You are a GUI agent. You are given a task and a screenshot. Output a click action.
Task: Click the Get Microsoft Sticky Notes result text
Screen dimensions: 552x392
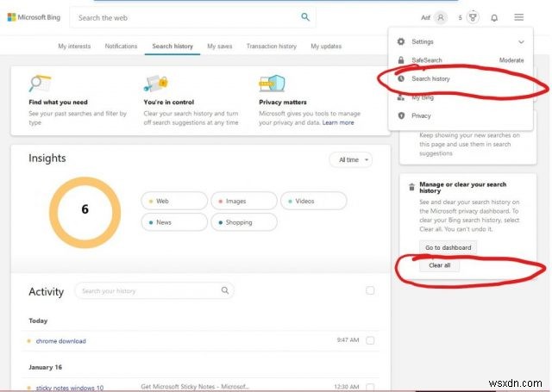pos(195,387)
